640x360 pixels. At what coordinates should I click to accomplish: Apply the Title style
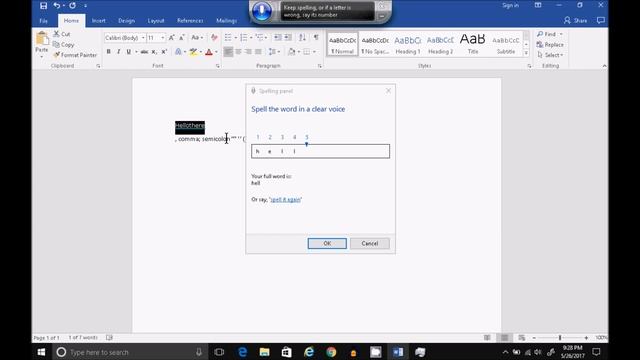[473, 44]
